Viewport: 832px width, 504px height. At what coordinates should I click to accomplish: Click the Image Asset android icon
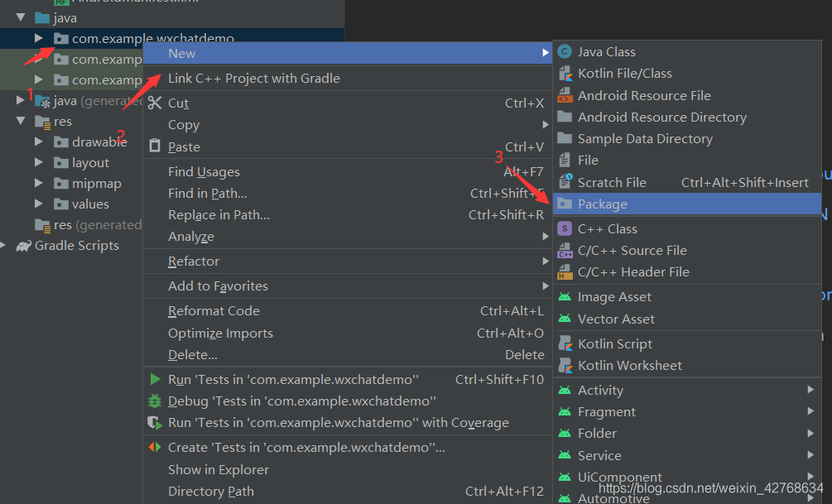pos(565,297)
